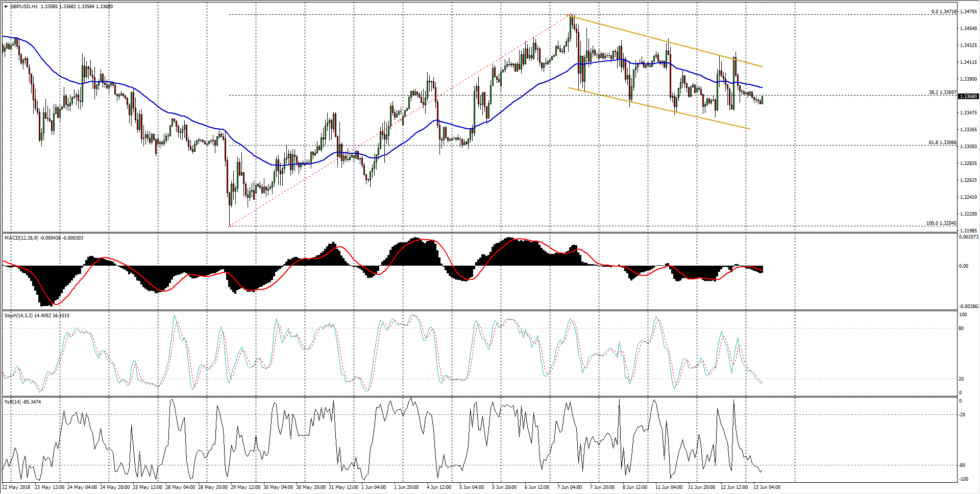Click the 100.0 Fibonacci label at 1.32045
This screenshot has height=494, width=980.
(x=941, y=223)
